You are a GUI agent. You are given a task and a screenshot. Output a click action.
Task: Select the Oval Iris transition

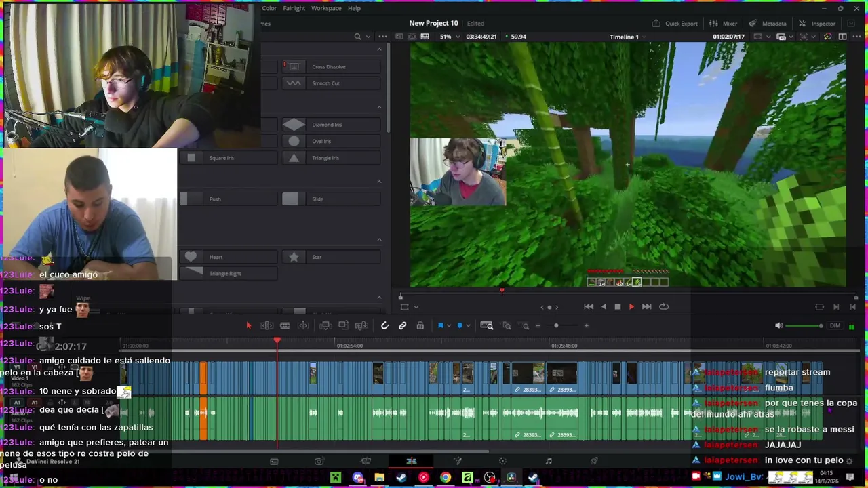[331, 141]
